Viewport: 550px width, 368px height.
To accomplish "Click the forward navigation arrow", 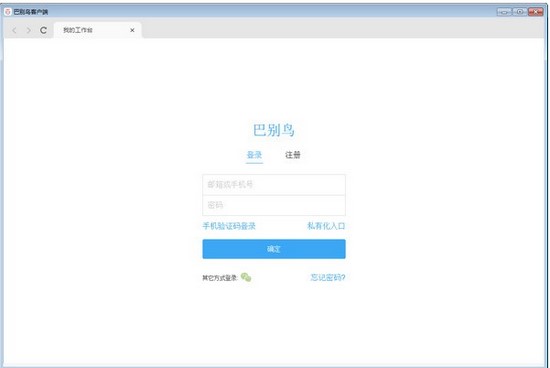I will tap(29, 31).
